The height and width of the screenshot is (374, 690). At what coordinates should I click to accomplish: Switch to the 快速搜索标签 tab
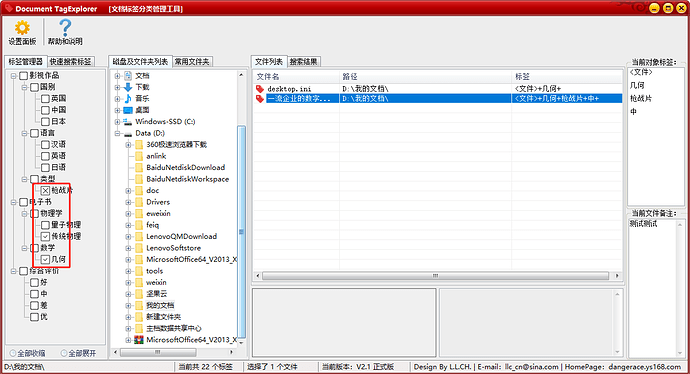coord(70,62)
